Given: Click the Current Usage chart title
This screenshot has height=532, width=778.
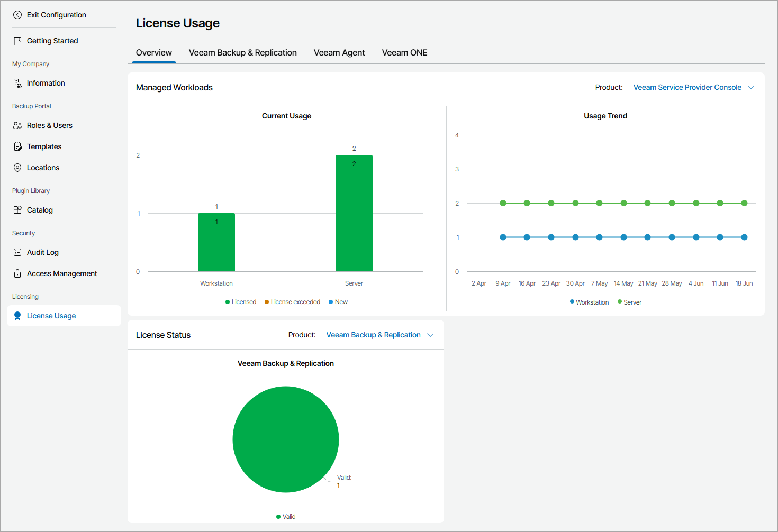Looking at the screenshot, I should 286,116.
